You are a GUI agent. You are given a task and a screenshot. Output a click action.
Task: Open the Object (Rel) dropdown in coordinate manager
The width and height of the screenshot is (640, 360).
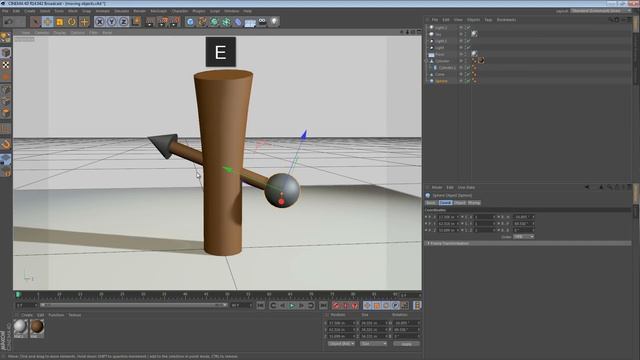pos(341,344)
